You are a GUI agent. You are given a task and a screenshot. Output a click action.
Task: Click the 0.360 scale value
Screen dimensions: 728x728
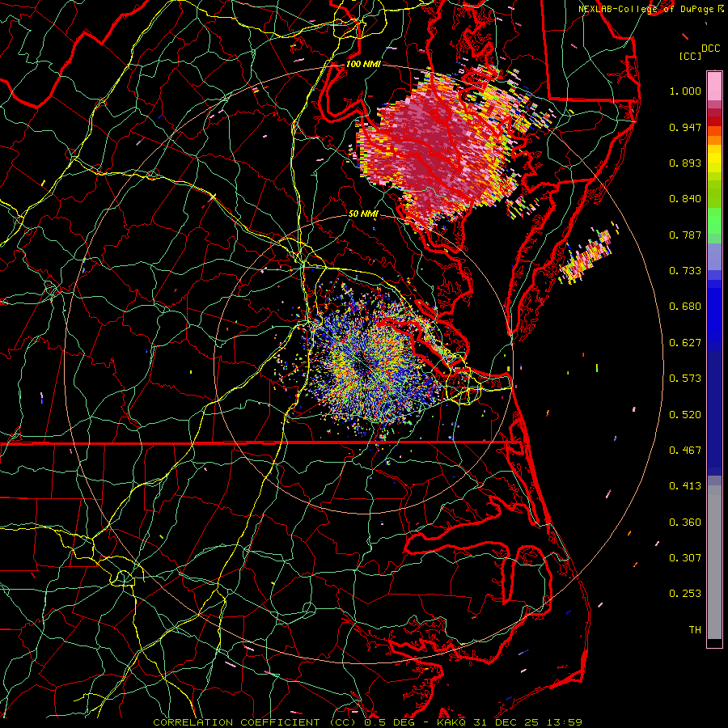tap(685, 523)
